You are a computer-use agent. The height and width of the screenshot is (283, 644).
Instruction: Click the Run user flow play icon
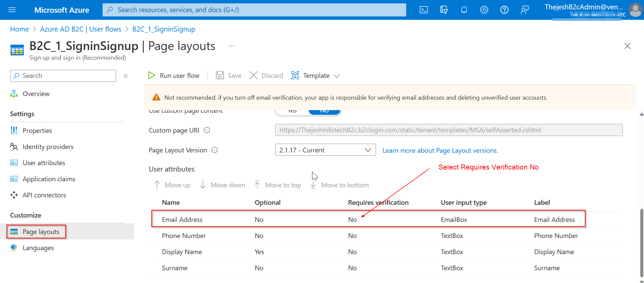click(x=152, y=76)
